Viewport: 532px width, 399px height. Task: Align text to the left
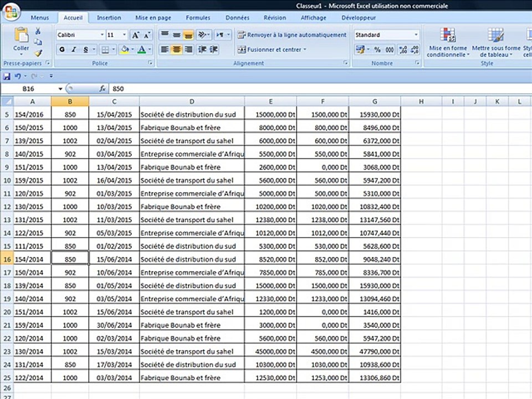(x=165, y=49)
